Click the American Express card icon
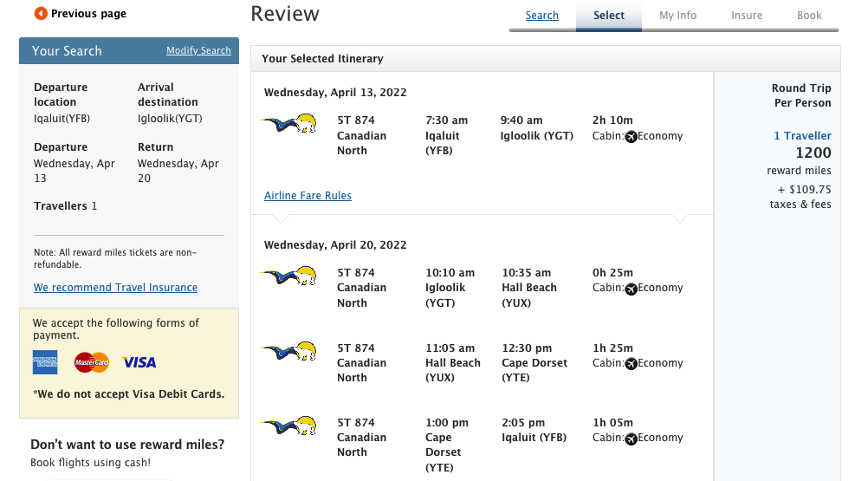This screenshot has width=868, height=481. tap(45, 362)
